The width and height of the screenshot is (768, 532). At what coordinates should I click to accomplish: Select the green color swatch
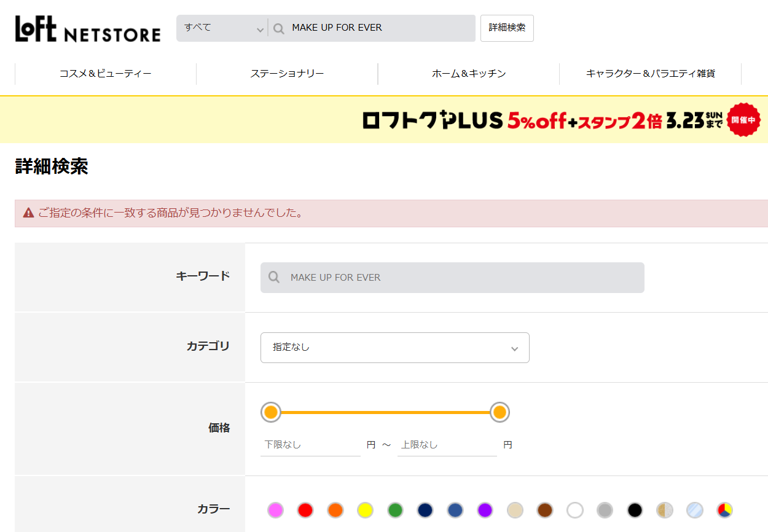tap(395, 510)
